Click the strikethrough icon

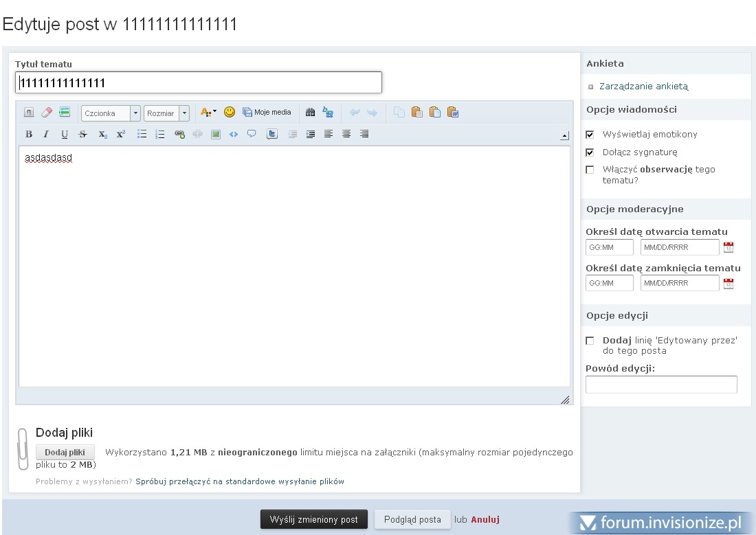83,134
